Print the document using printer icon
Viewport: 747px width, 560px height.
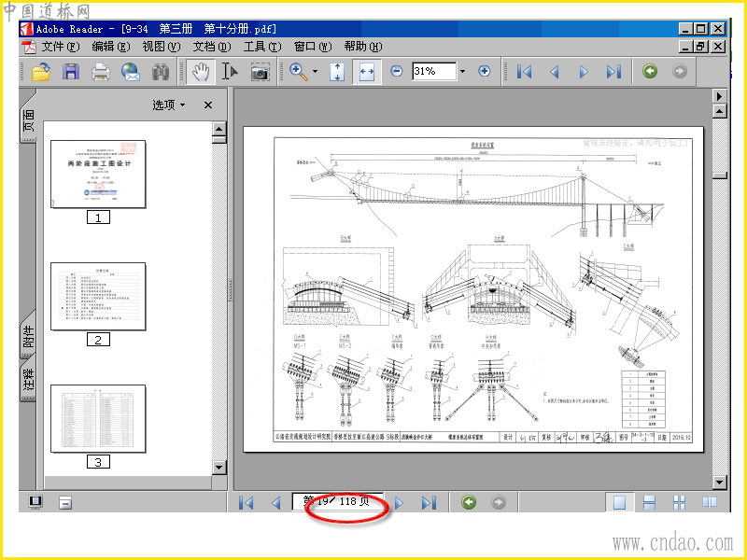click(x=100, y=72)
